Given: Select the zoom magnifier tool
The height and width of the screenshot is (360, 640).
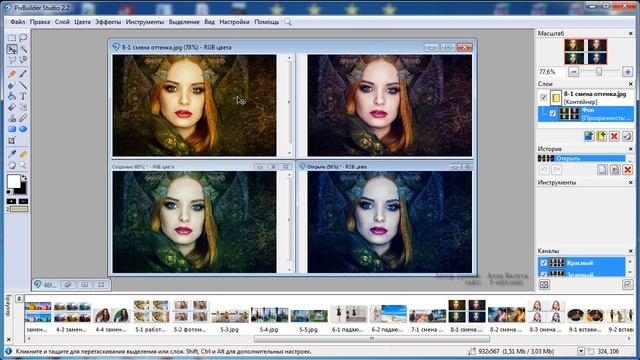Looking at the screenshot, I should point(23,165).
